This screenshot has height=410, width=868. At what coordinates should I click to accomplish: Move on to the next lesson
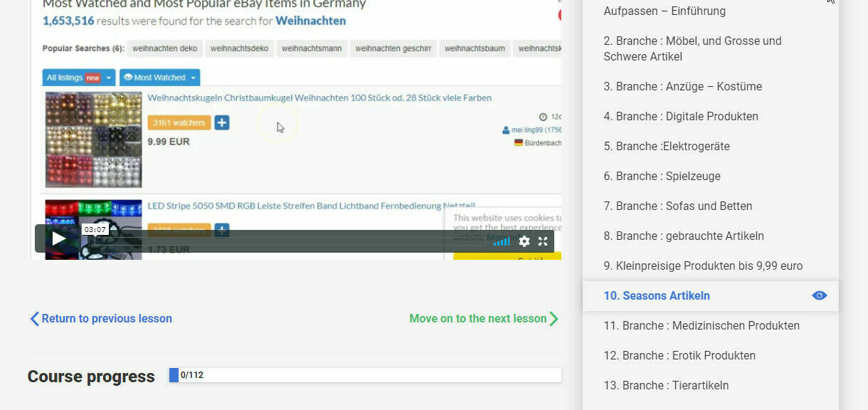[477, 319]
